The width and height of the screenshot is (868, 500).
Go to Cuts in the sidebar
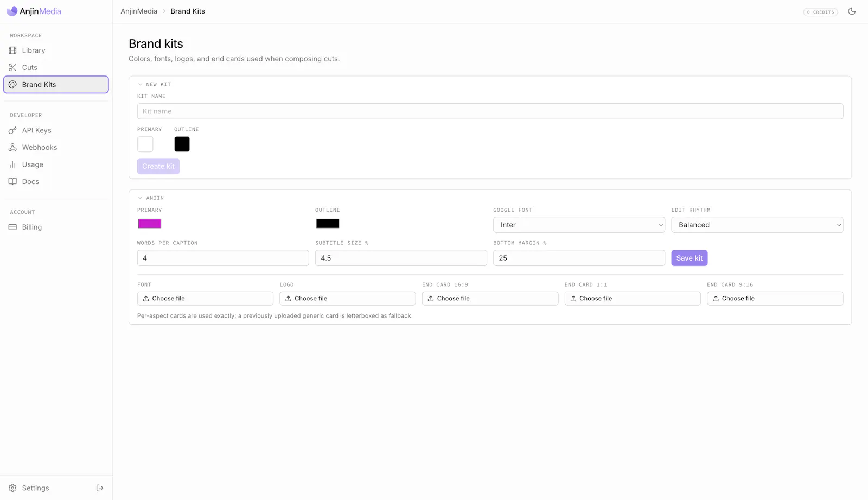click(56, 67)
